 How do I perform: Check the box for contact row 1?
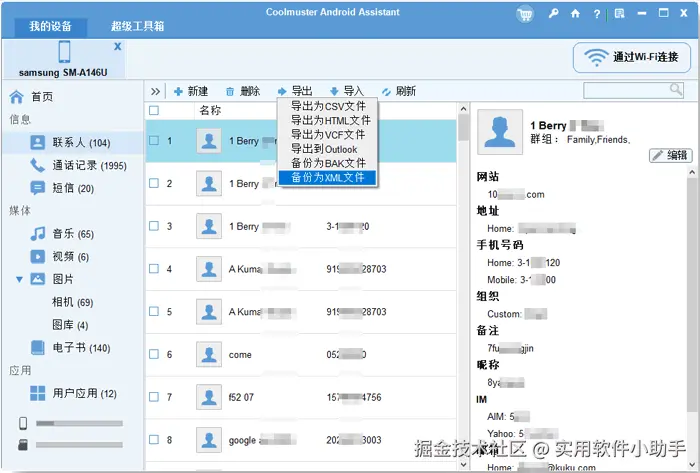click(x=154, y=141)
